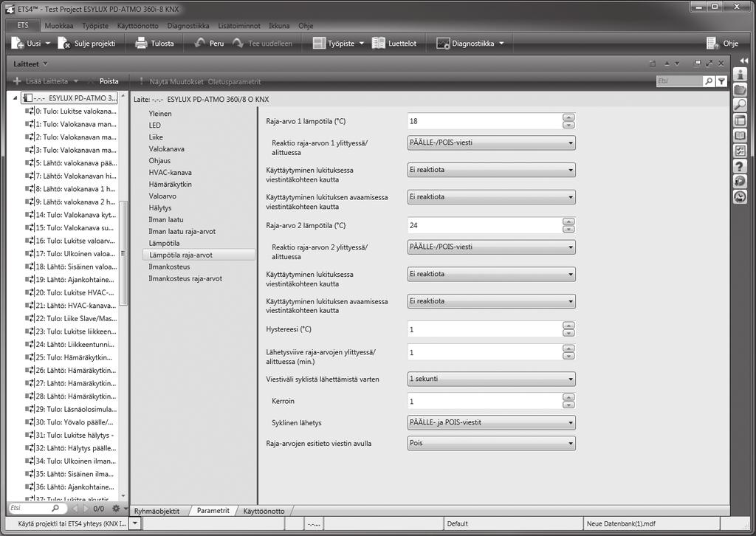Open Reaktio raja-arvon 2 ylittyessä dropdown
756x536 pixels.
click(491, 247)
